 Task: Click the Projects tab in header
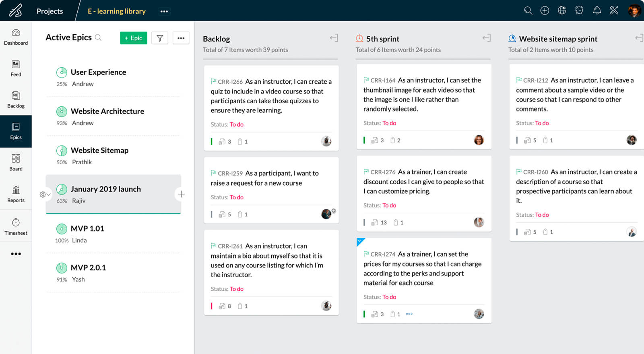pyautogui.click(x=50, y=11)
